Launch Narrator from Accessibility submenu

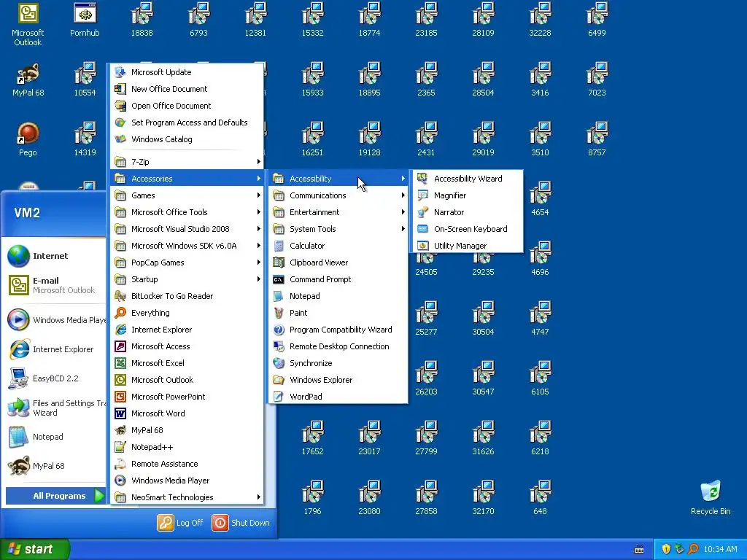tap(468, 212)
